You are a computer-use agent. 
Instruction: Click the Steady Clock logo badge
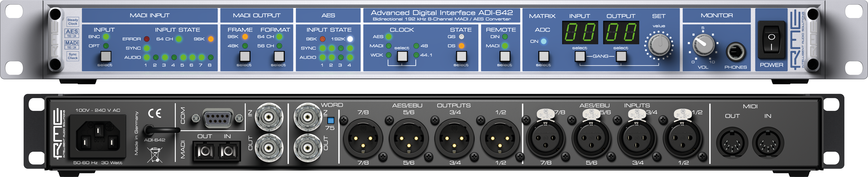click(x=72, y=22)
